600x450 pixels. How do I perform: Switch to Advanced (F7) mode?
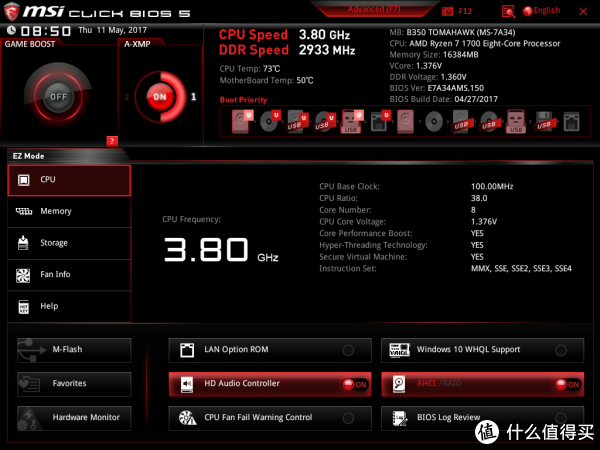(x=374, y=9)
